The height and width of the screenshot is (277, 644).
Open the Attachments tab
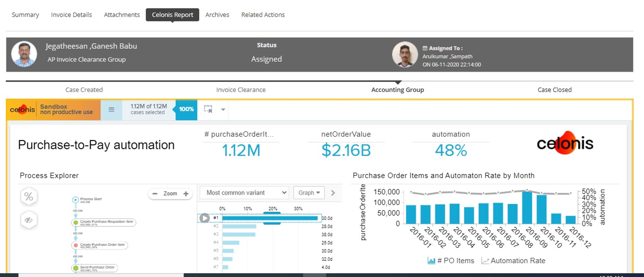(122, 15)
